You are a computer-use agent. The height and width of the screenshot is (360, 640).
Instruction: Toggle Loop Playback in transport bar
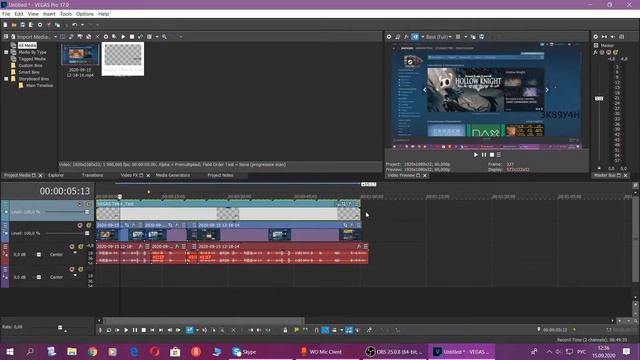[109, 330]
